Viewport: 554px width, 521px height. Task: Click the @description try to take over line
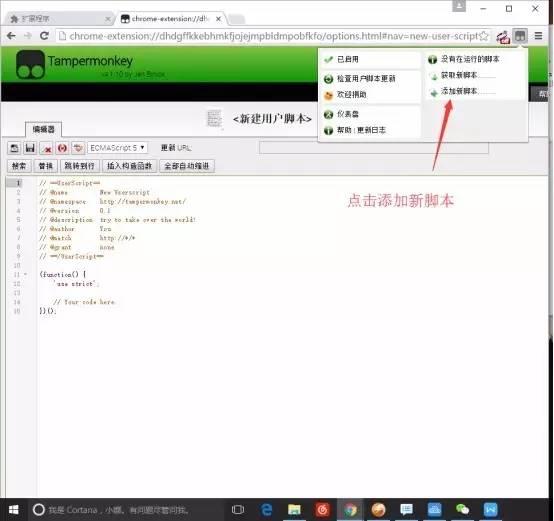tap(118, 220)
